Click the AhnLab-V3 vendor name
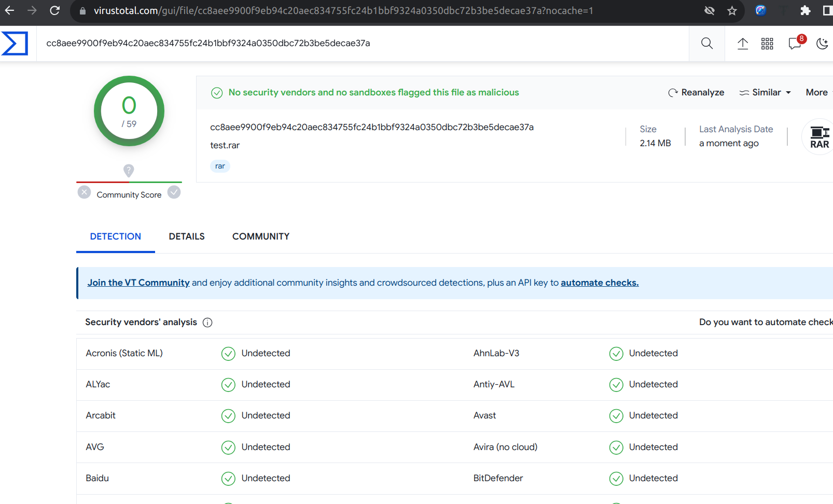This screenshot has height=504, width=833. [x=496, y=353]
